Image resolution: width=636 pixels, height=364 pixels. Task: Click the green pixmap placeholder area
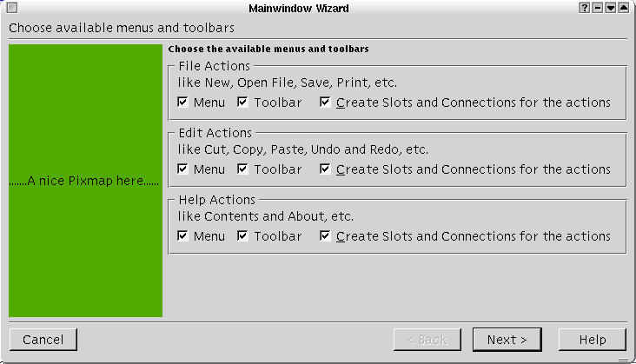coord(85,181)
